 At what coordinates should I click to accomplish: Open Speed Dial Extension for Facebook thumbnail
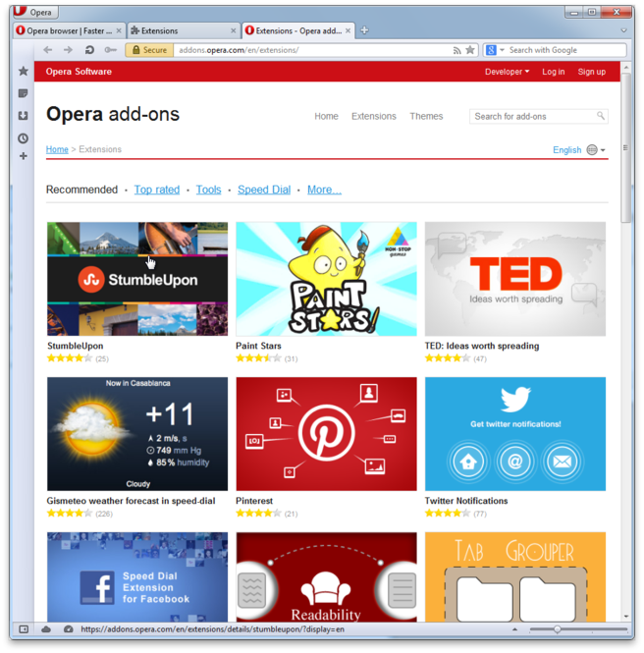coord(137,577)
